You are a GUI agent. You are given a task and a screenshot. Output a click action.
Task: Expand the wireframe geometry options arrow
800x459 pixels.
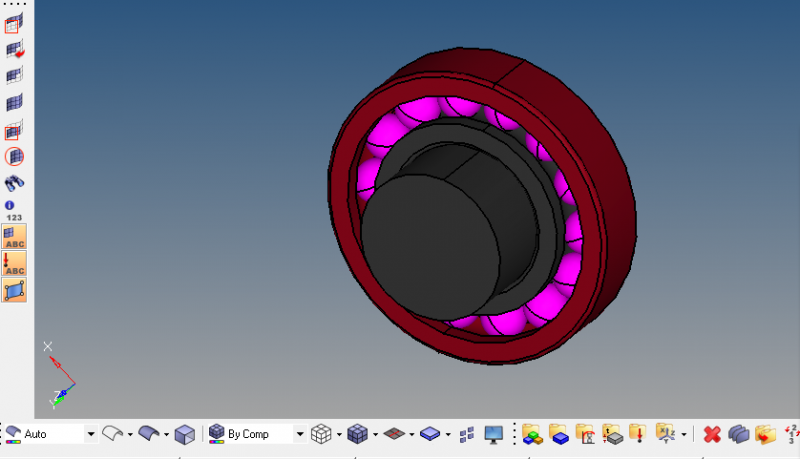click(x=130, y=435)
